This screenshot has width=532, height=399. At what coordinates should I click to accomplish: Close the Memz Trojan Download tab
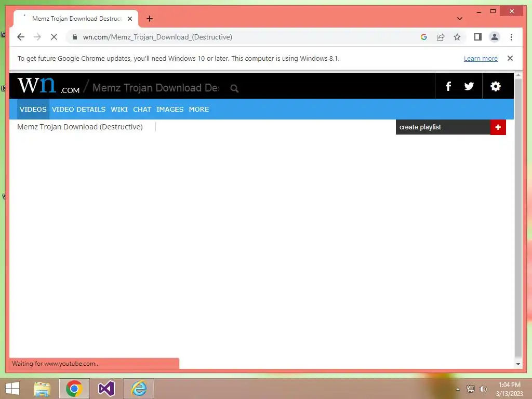[129, 19]
